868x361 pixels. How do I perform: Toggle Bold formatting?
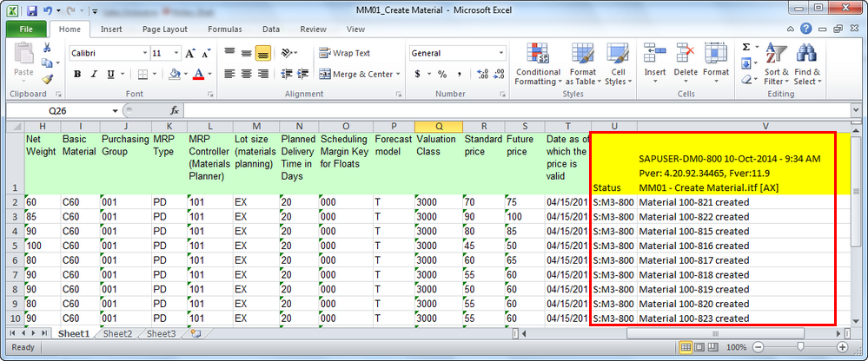[77, 75]
